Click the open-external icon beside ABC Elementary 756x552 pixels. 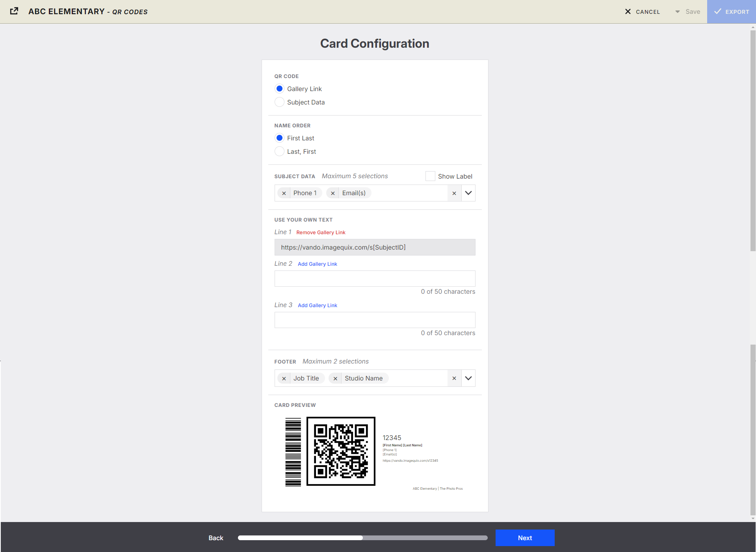pyautogui.click(x=14, y=11)
